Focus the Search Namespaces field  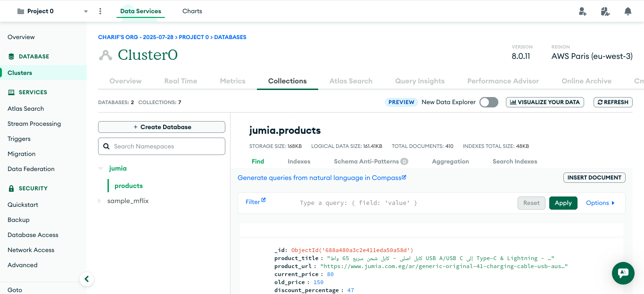162,147
